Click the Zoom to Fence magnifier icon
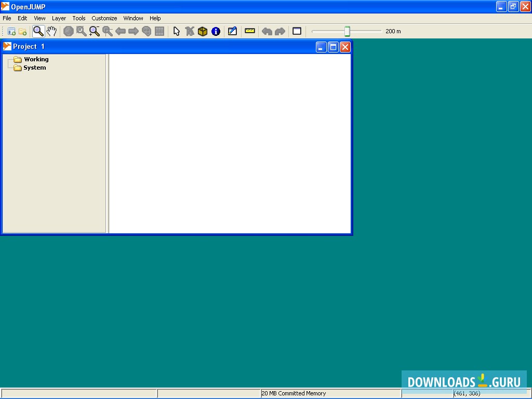The height and width of the screenshot is (399, 532). point(95,31)
